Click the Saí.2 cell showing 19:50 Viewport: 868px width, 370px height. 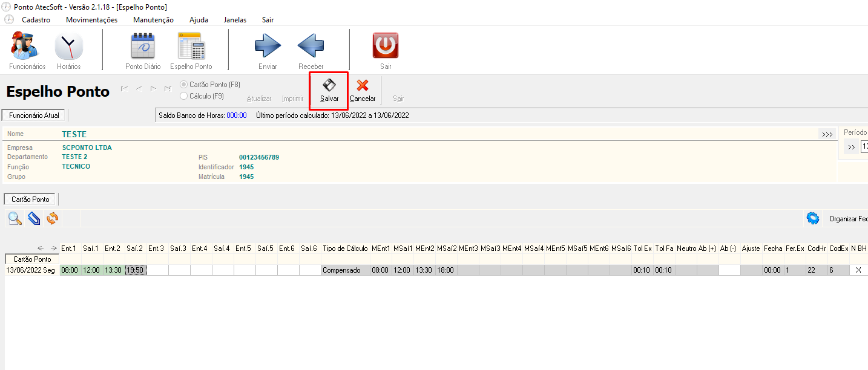click(x=136, y=270)
